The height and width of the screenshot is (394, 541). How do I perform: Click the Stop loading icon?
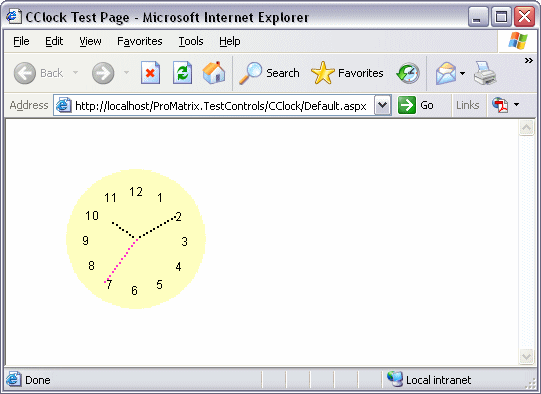tap(150, 73)
